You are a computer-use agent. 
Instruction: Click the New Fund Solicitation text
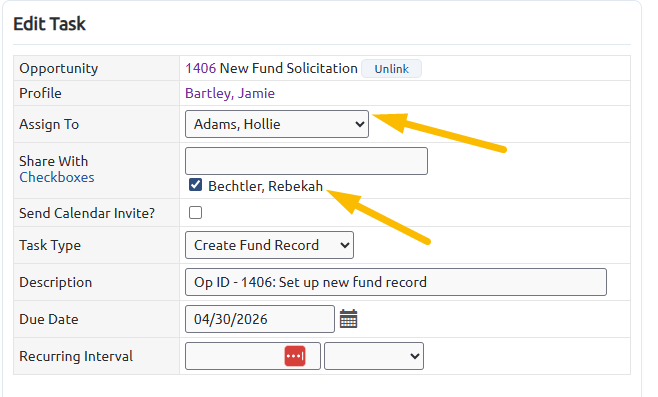tap(289, 68)
